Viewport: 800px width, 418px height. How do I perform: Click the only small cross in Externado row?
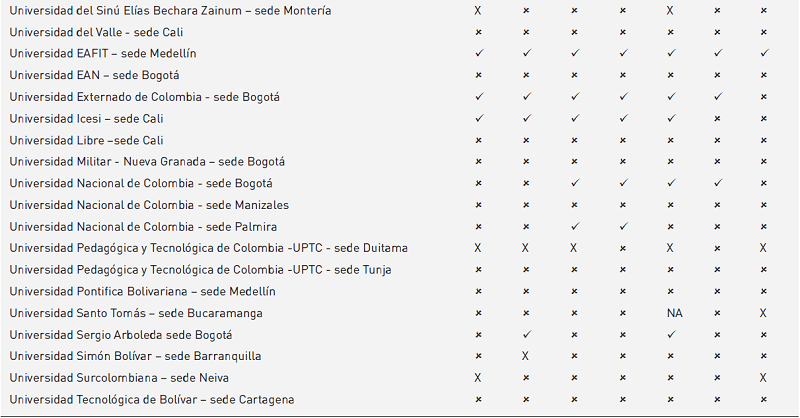click(763, 97)
